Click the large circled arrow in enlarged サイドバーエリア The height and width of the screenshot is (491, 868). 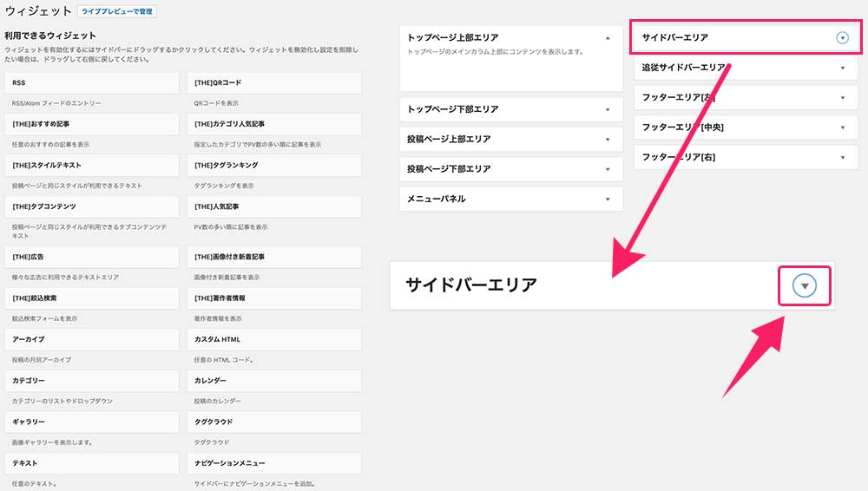pos(806,286)
